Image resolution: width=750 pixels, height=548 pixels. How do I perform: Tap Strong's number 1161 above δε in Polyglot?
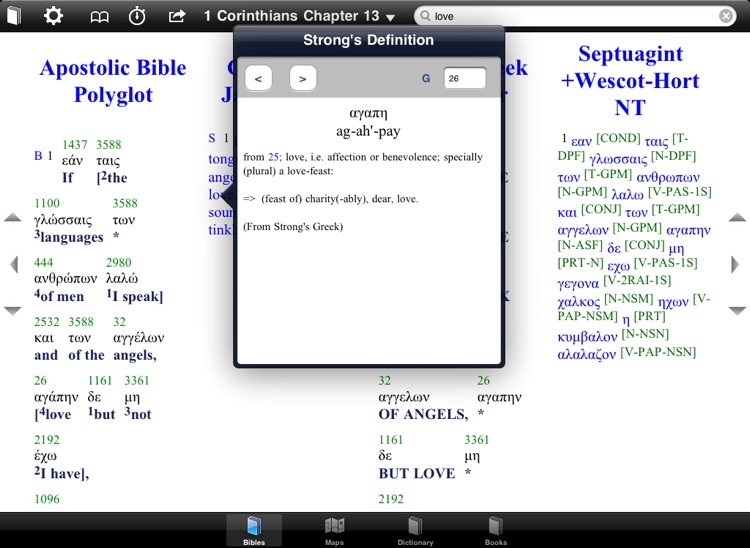point(99,381)
